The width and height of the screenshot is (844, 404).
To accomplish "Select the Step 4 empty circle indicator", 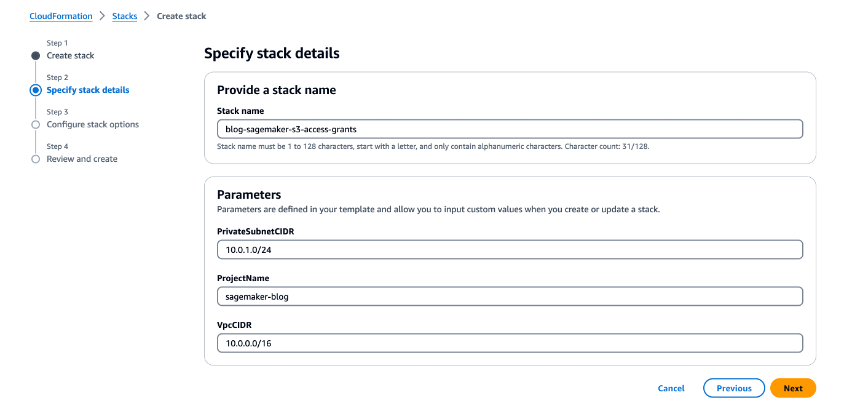I will 36,159.
